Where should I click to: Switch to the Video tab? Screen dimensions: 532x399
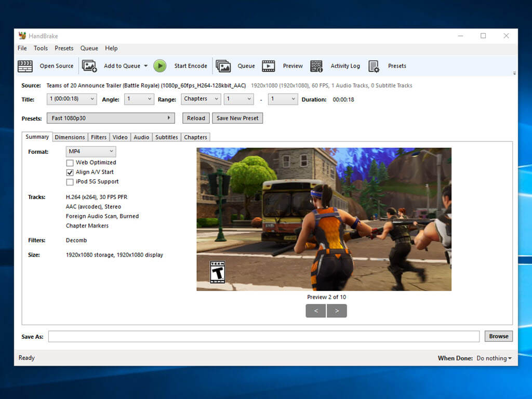click(120, 137)
